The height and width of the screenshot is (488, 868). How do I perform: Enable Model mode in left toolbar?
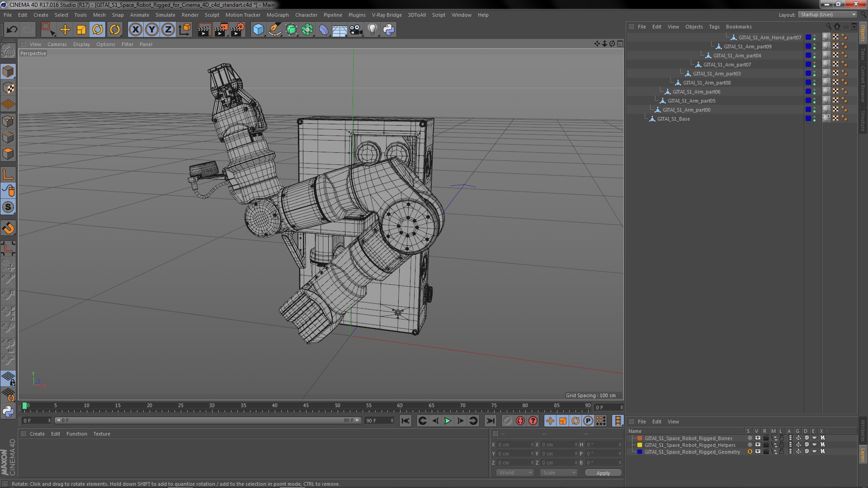(x=8, y=71)
